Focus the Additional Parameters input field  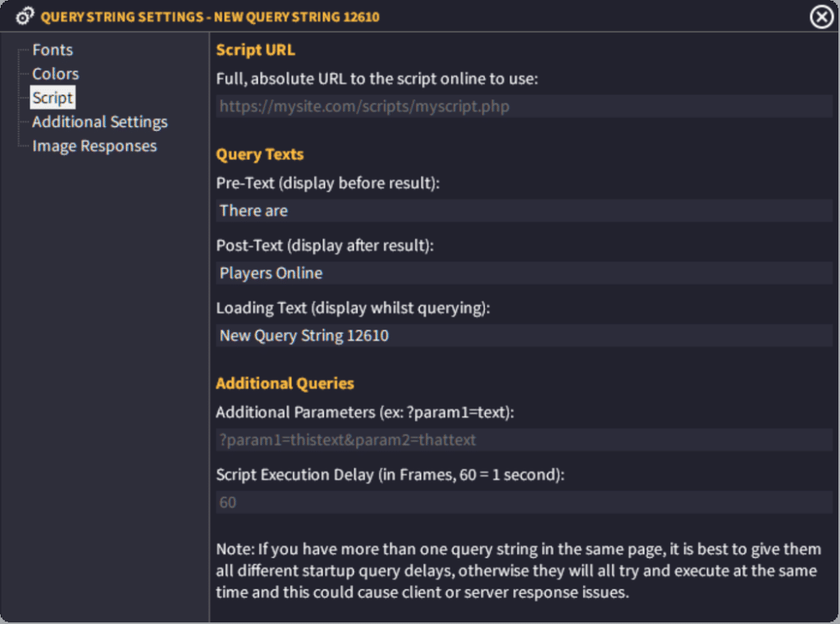[524, 440]
